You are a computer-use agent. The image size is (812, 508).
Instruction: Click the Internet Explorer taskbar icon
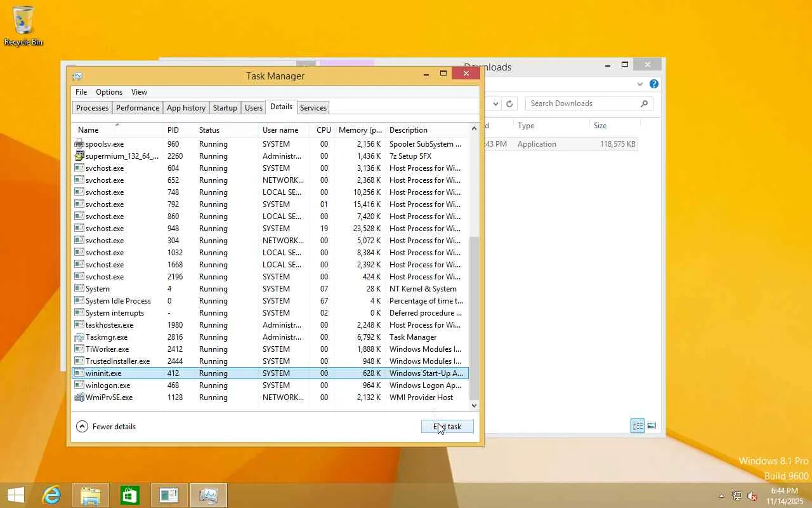point(51,495)
